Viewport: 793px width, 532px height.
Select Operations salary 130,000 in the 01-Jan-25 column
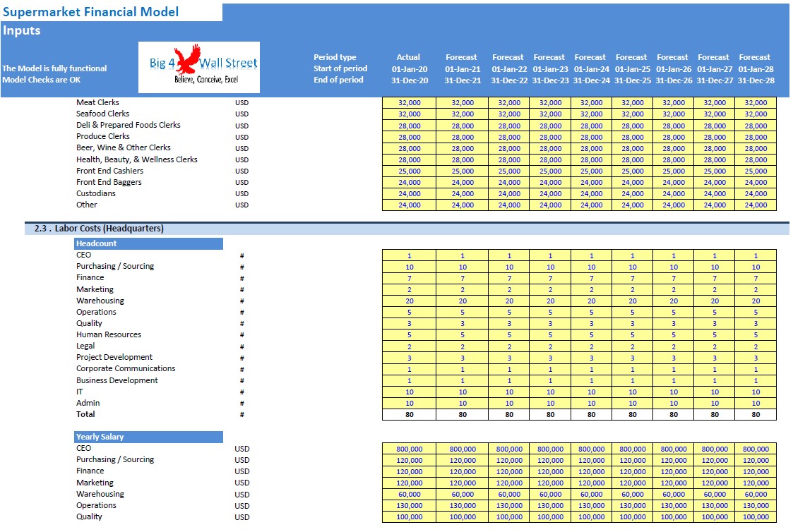tap(632, 506)
